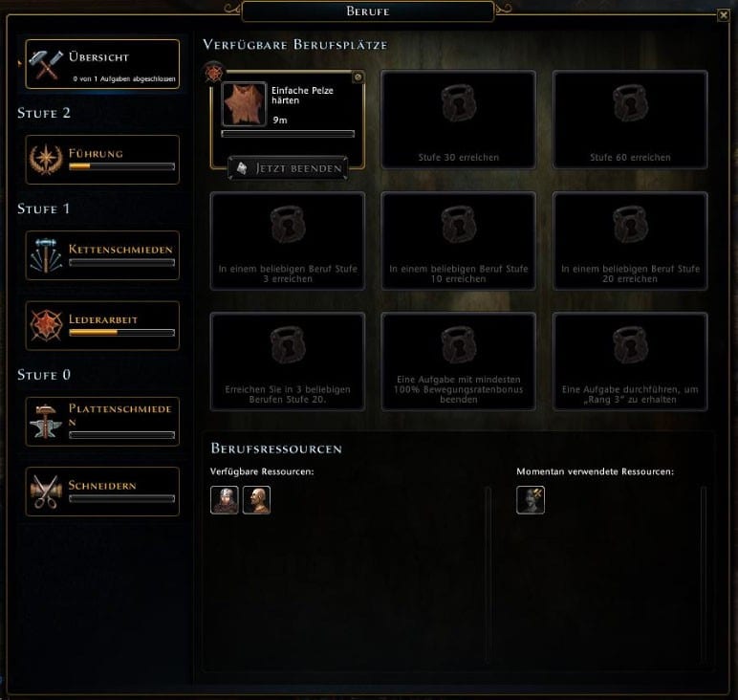738x700 pixels.
Task: Select the Führung profession
Action: tap(102, 160)
